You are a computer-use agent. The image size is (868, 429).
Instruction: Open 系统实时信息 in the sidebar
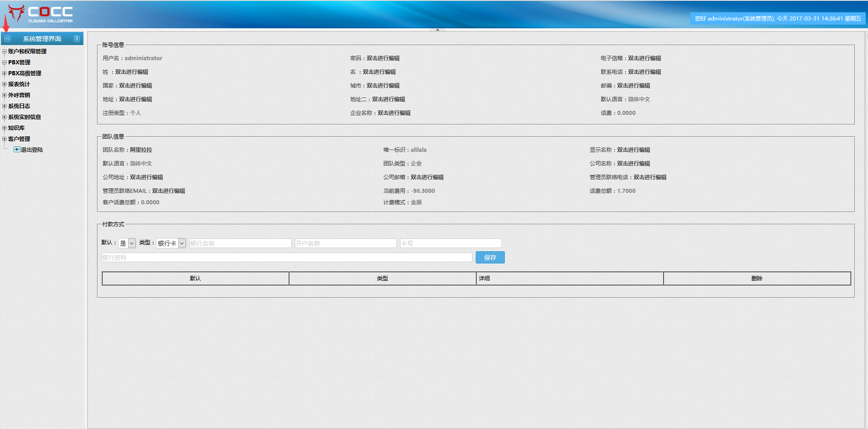pos(25,117)
